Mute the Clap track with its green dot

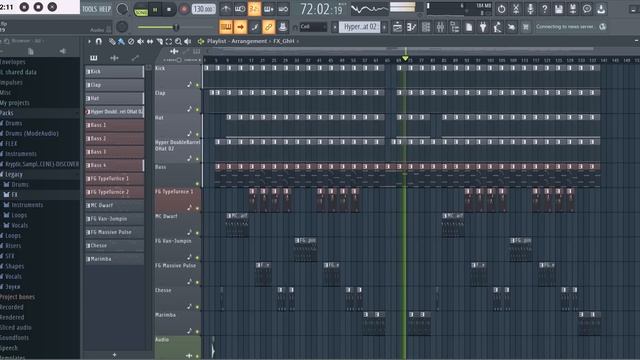[198, 109]
